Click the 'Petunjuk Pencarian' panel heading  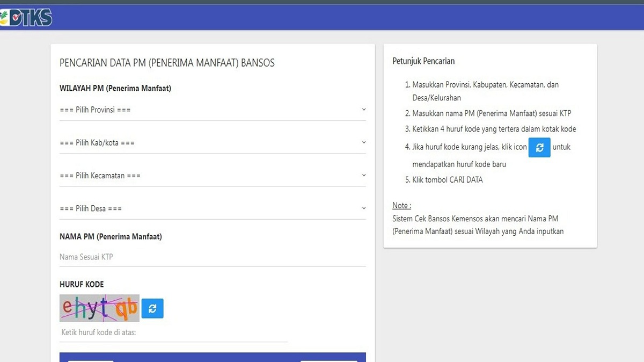coord(423,61)
